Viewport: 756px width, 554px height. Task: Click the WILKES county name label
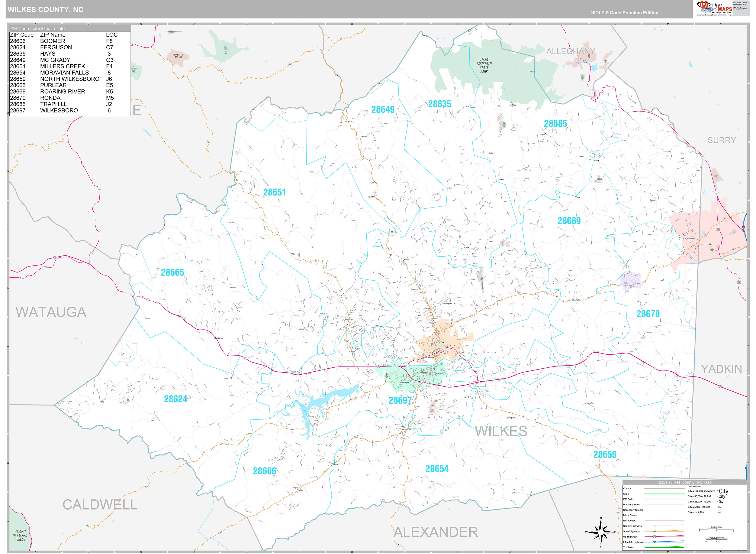click(501, 432)
